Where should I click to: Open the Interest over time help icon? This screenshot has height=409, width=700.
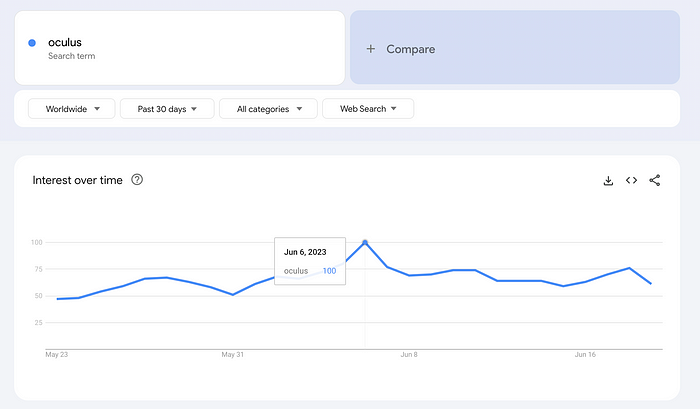pyautogui.click(x=137, y=179)
